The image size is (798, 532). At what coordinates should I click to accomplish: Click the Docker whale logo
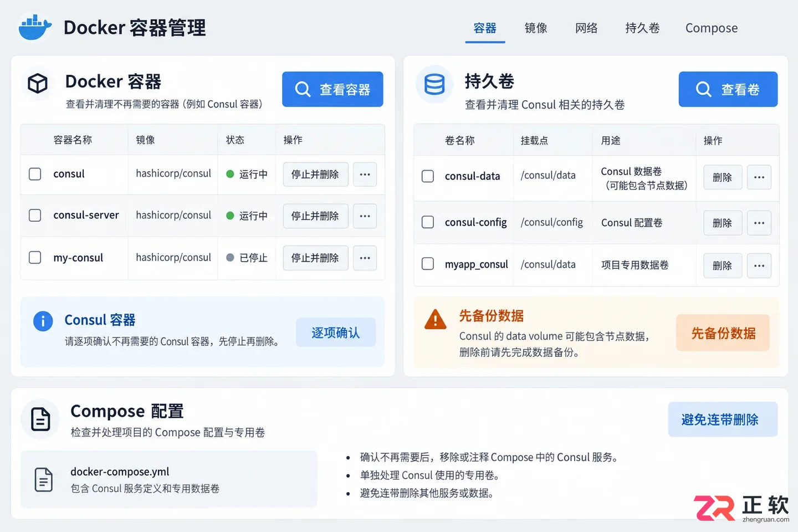tap(35, 27)
